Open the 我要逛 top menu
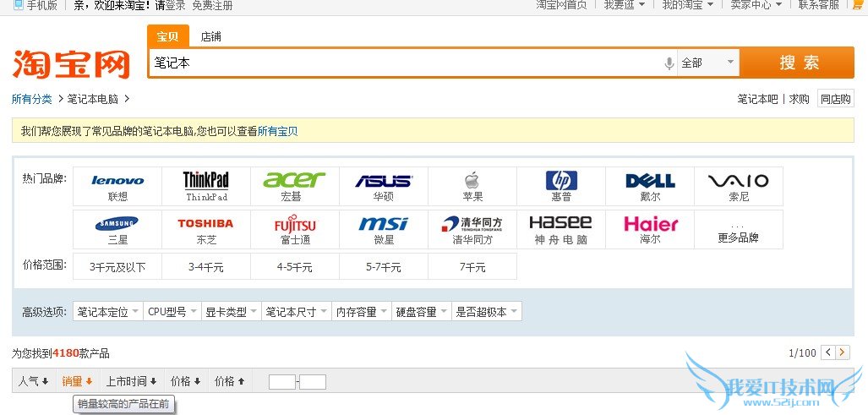The image size is (868, 415). pyautogui.click(x=624, y=5)
